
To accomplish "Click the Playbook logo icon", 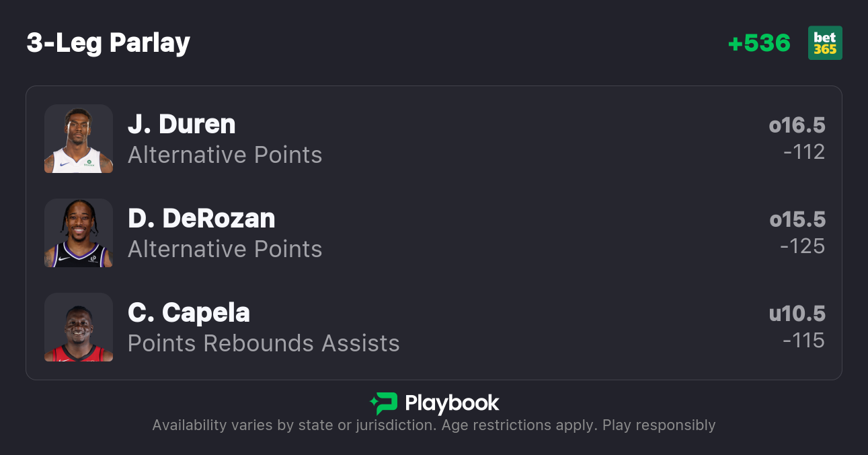I will (x=384, y=403).
